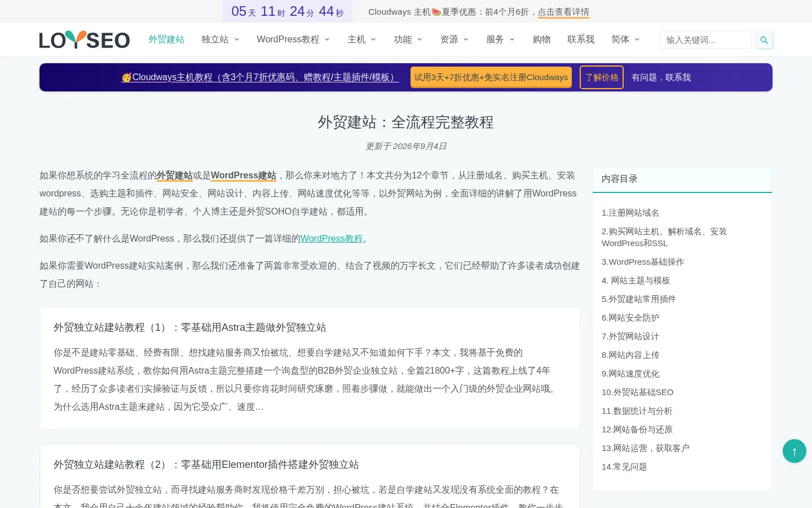Jump to 3.WordPress基础操作 section
812x508 pixels.
click(x=643, y=262)
